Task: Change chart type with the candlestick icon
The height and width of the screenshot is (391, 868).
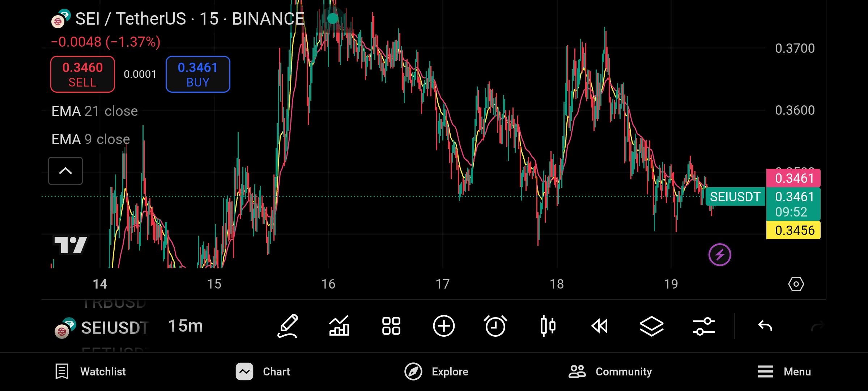Action: (x=548, y=326)
